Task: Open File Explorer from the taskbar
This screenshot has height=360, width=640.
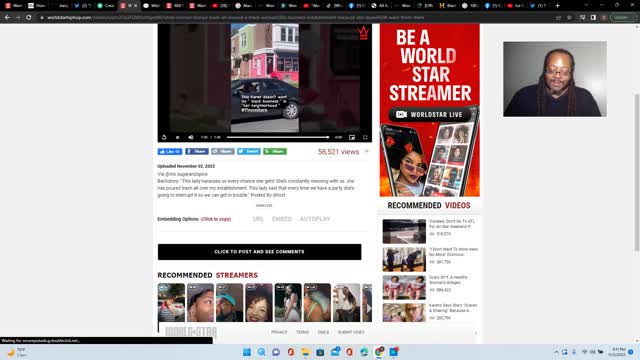Action: [x=305, y=352]
